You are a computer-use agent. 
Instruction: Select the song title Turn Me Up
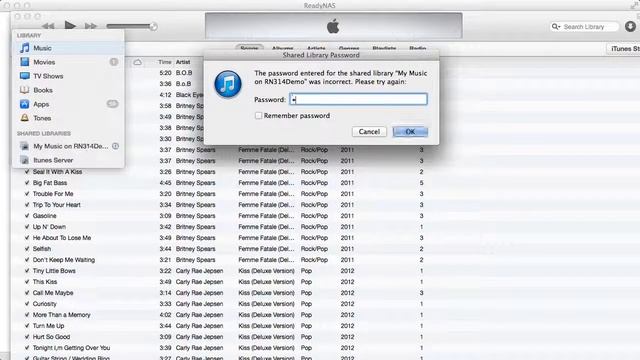click(49, 326)
